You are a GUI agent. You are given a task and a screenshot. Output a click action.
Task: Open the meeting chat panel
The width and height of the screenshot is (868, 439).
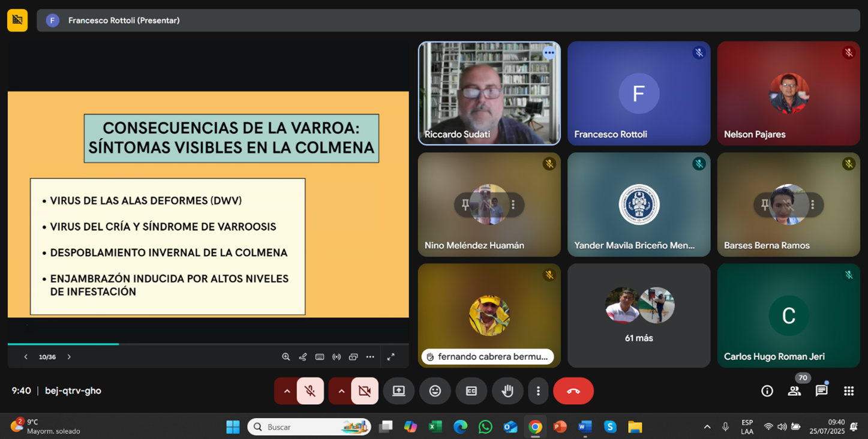821,391
